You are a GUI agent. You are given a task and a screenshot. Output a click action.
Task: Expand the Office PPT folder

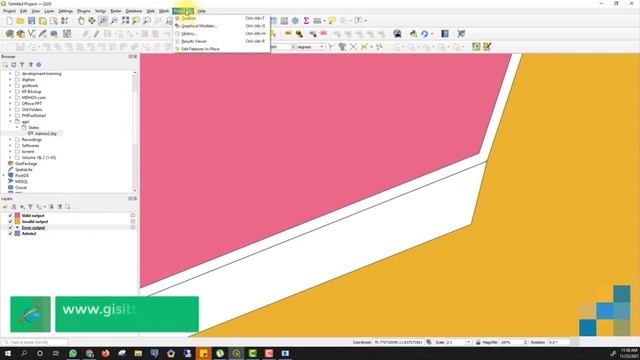pos(10,104)
